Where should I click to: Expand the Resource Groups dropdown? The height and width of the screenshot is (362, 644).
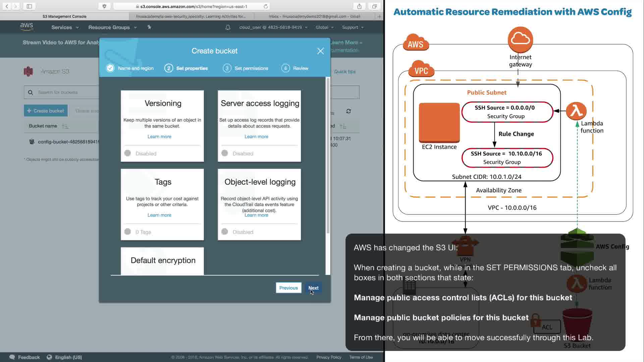112,27
